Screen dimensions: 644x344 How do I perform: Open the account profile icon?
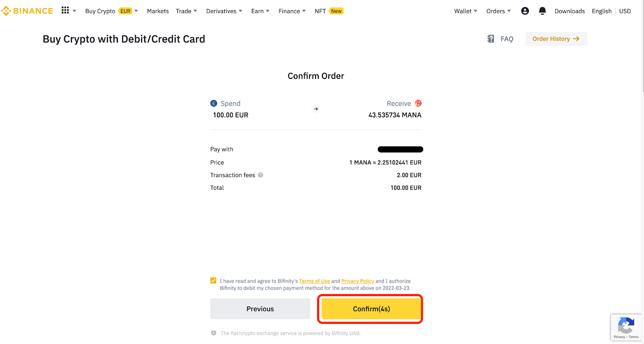[x=525, y=11]
